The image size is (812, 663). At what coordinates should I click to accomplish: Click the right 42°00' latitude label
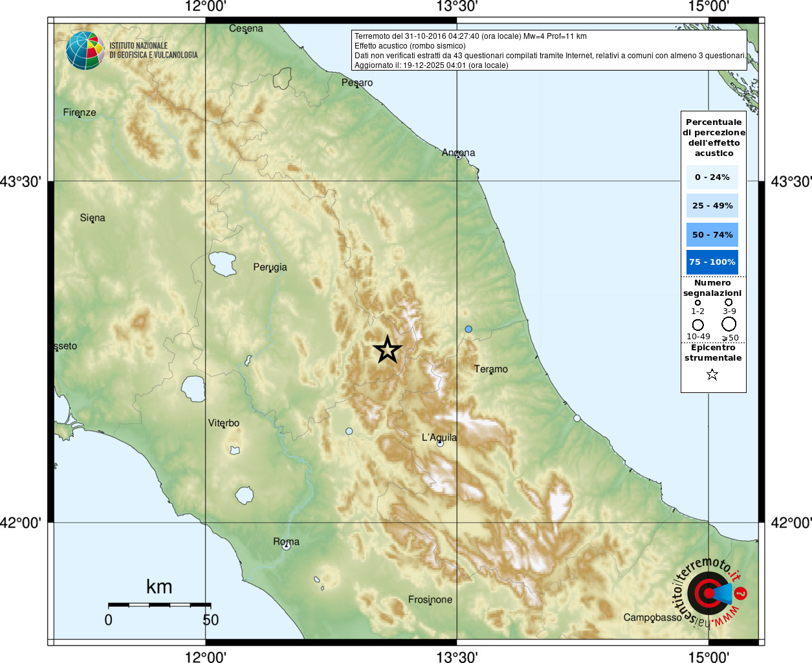point(791,523)
